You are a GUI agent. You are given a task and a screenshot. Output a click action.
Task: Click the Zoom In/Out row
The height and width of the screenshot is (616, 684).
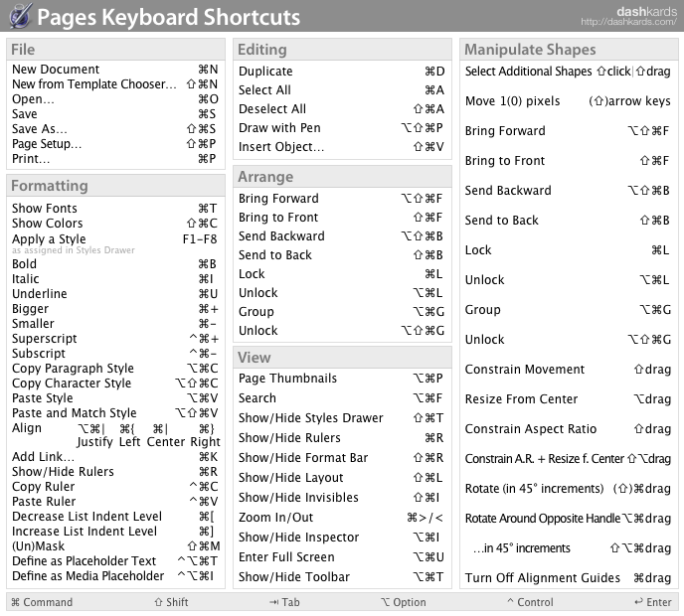342,518
